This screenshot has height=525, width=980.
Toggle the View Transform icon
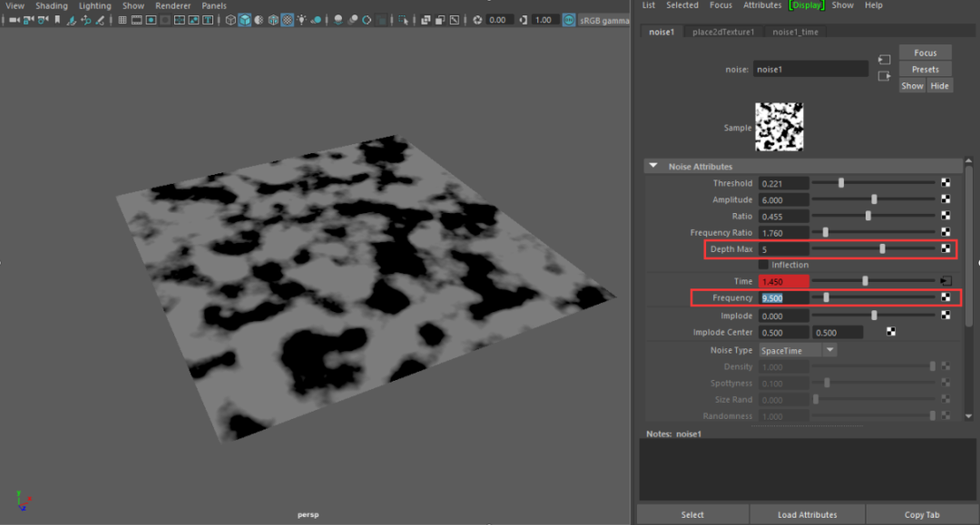[x=569, y=20]
